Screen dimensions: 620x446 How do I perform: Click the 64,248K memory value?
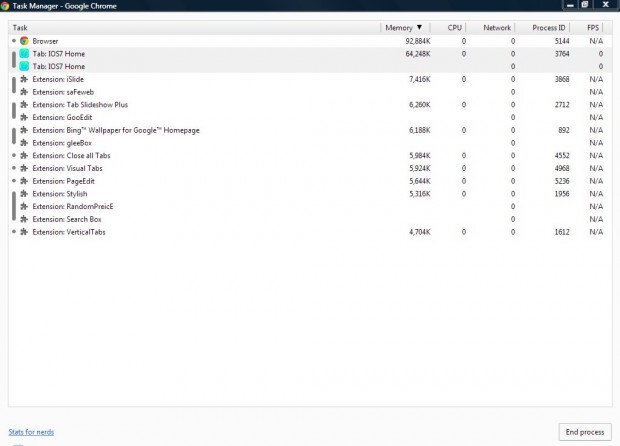tap(418, 53)
